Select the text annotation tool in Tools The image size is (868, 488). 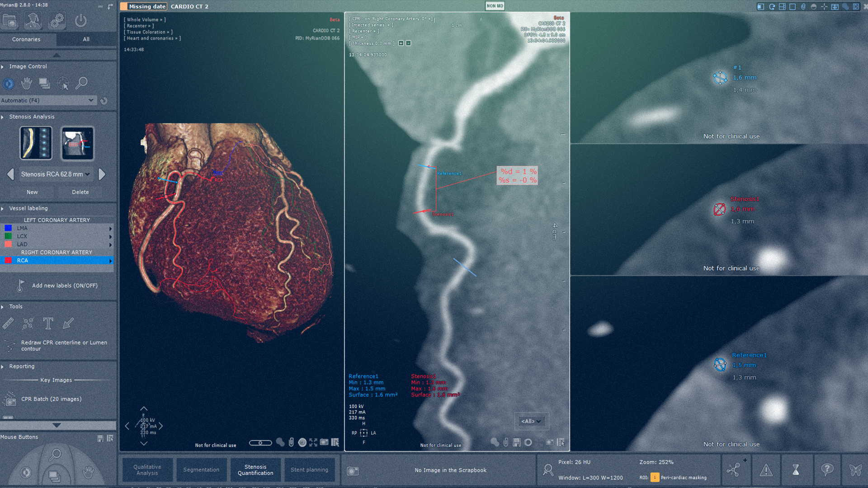pyautogui.click(x=48, y=323)
